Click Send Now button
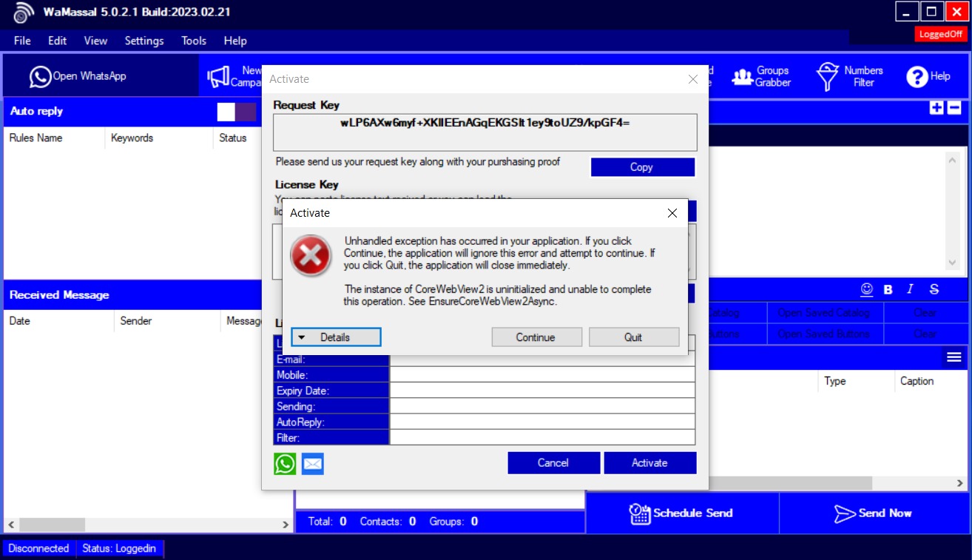This screenshot has height=560, width=972. coord(874,513)
